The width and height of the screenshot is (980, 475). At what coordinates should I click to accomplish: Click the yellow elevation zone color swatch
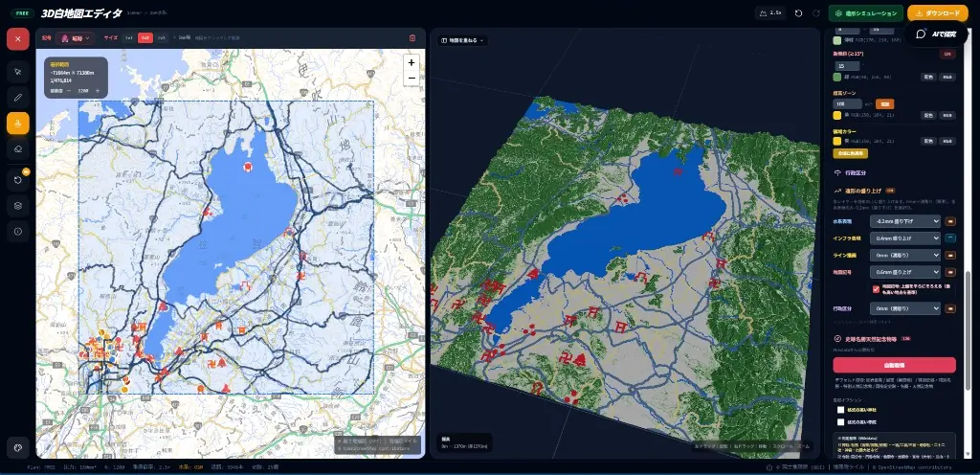(x=837, y=116)
